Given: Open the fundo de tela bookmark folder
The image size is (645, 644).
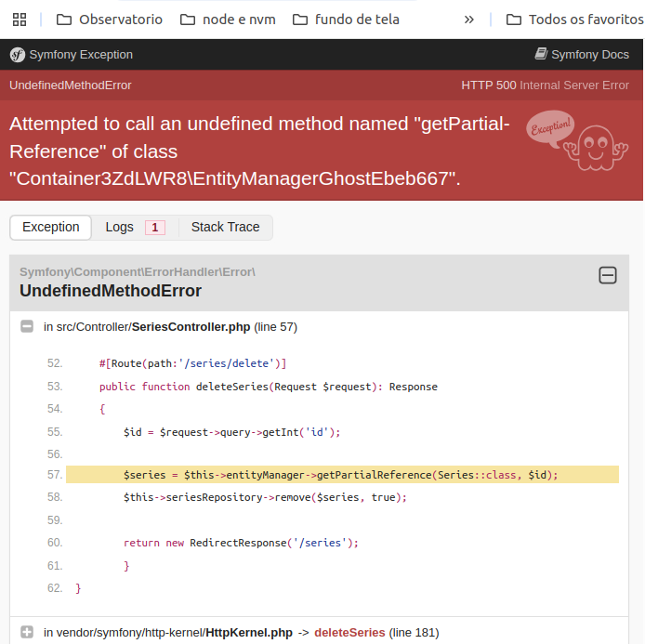Looking at the screenshot, I should (346, 20).
